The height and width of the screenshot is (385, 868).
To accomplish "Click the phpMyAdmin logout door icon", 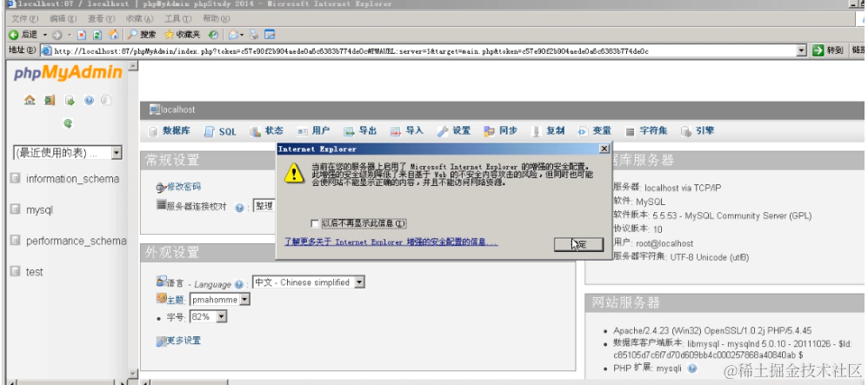I will [50, 100].
